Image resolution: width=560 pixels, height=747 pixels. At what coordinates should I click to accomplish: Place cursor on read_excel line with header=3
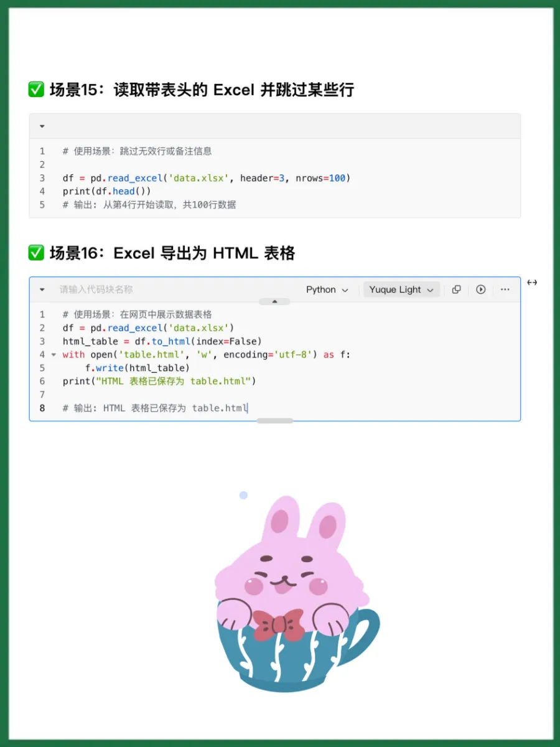click(207, 178)
